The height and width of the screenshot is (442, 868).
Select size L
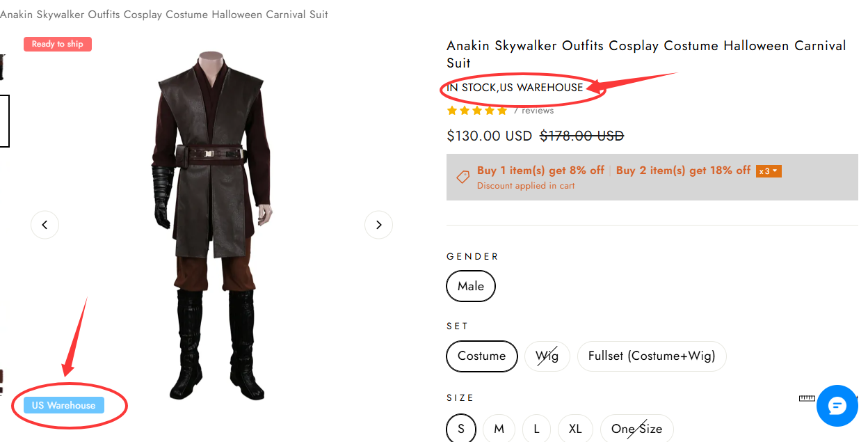pyautogui.click(x=536, y=429)
